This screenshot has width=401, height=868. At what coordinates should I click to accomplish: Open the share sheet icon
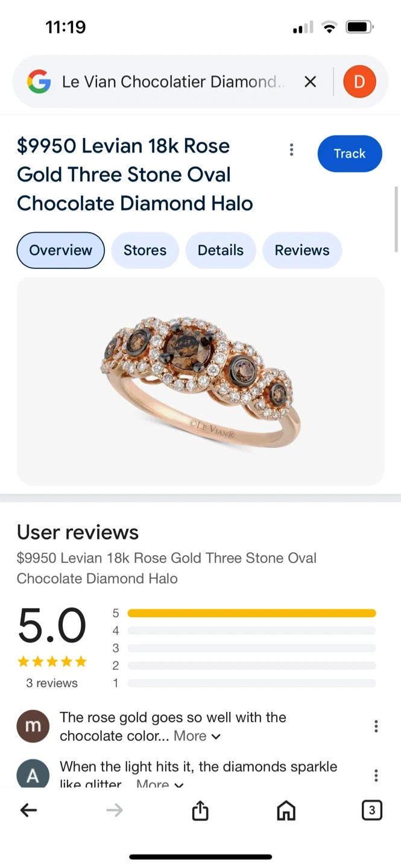click(200, 811)
